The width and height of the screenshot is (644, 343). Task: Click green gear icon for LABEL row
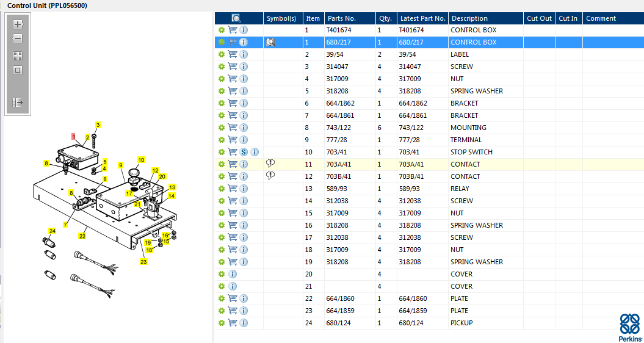[222, 54]
